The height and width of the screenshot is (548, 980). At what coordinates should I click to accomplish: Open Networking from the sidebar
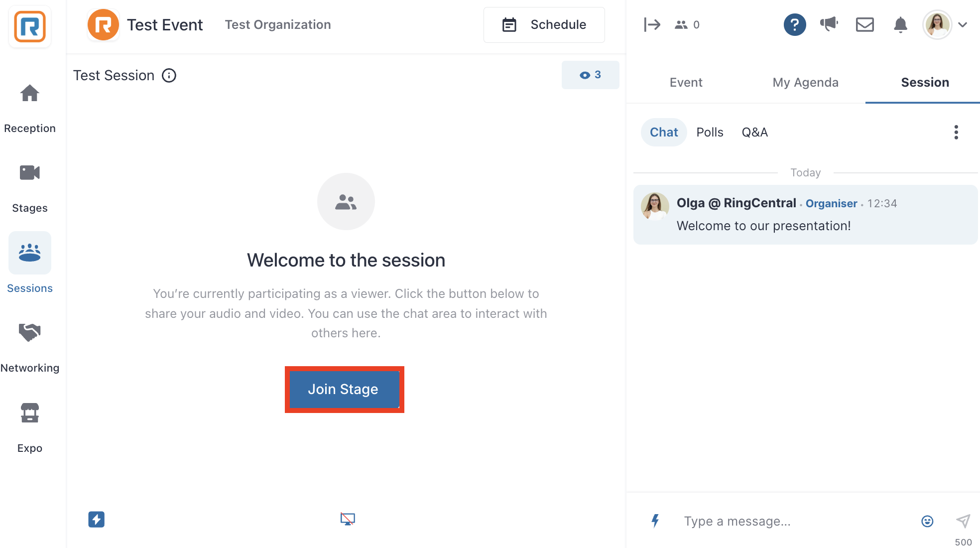click(x=30, y=348)
